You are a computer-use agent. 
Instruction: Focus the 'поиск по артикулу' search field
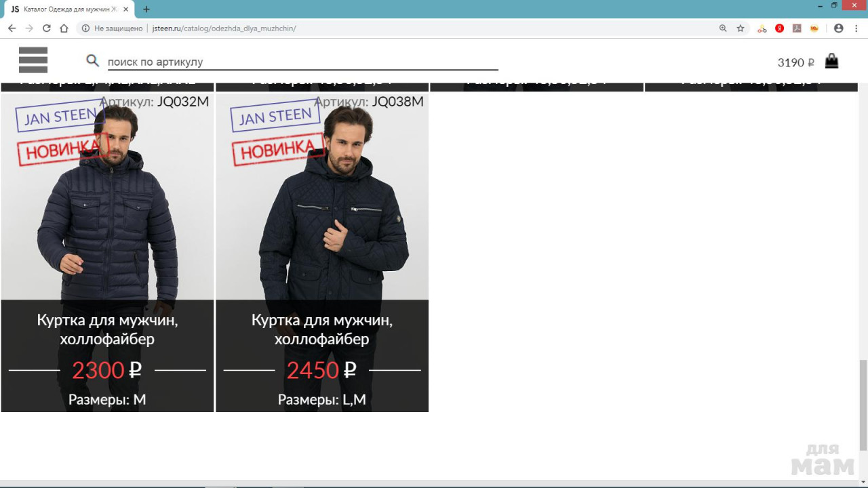point(302,62)
